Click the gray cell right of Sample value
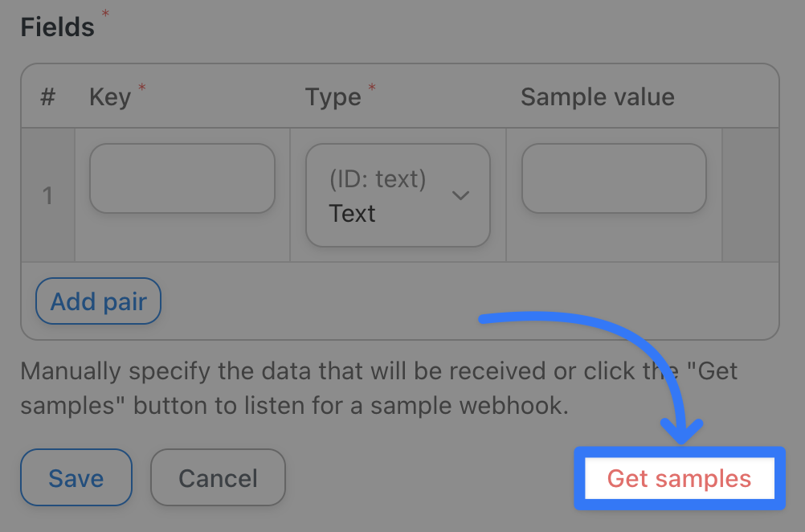Screen dimensions: 805x532 [750, 195]
